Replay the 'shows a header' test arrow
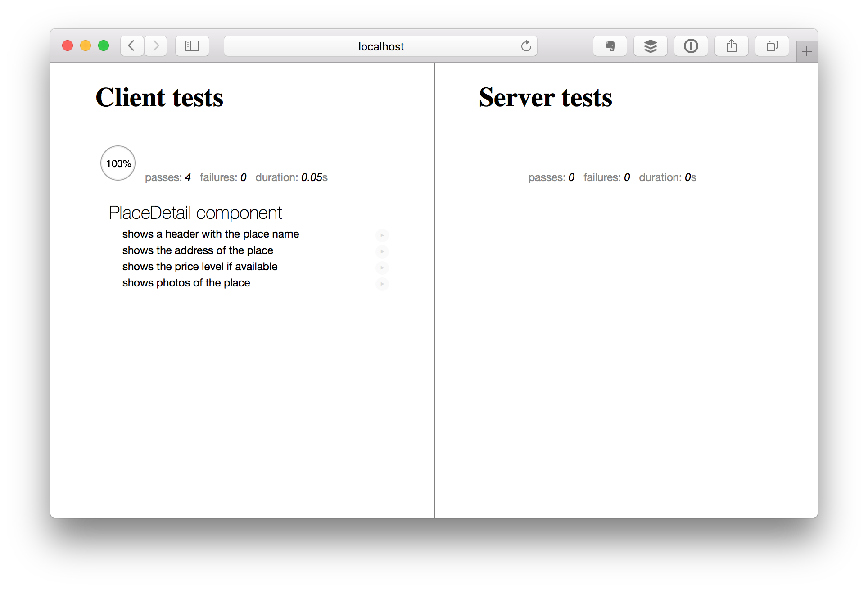The width and height of the screenshot is (868, 590). tap(382, 235)
